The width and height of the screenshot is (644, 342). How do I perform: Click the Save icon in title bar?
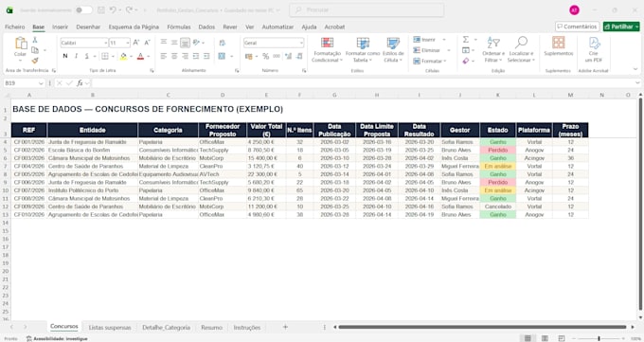click(x=101, y=9)
